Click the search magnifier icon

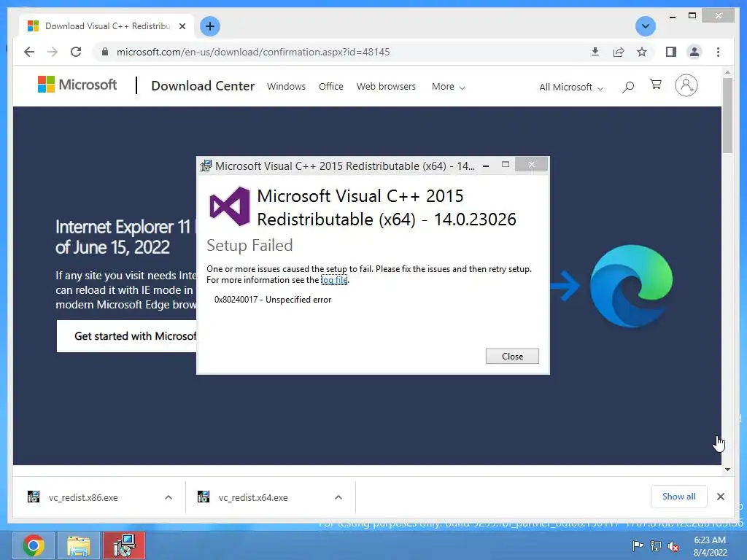pos(628,87)
